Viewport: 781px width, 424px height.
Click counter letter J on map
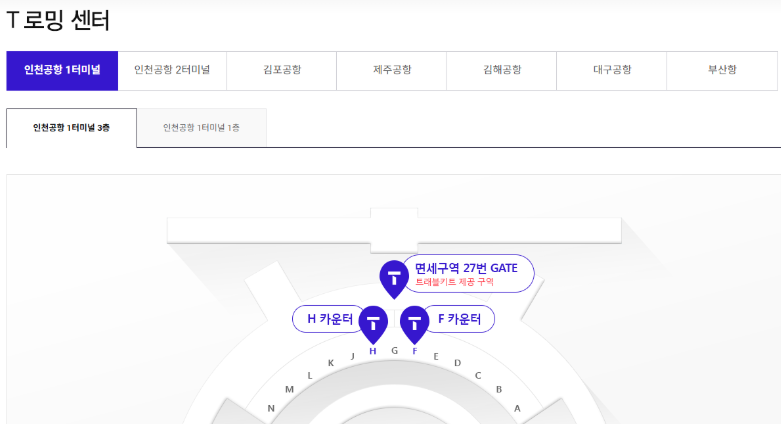(353, 357)
